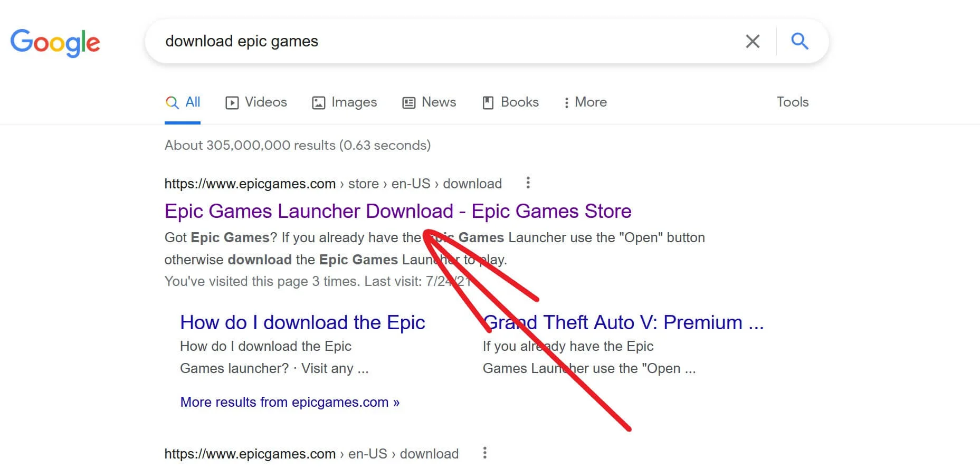
Task: Open the Tools options
Action: [792, 102]
